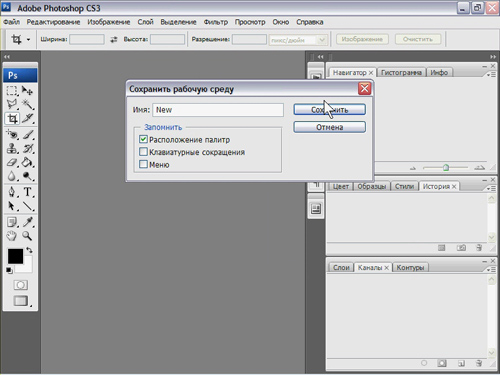This screenshot has width=500, height=375.
Task: Select the Rectangular Marquee tool
Action: coord(12,91)
